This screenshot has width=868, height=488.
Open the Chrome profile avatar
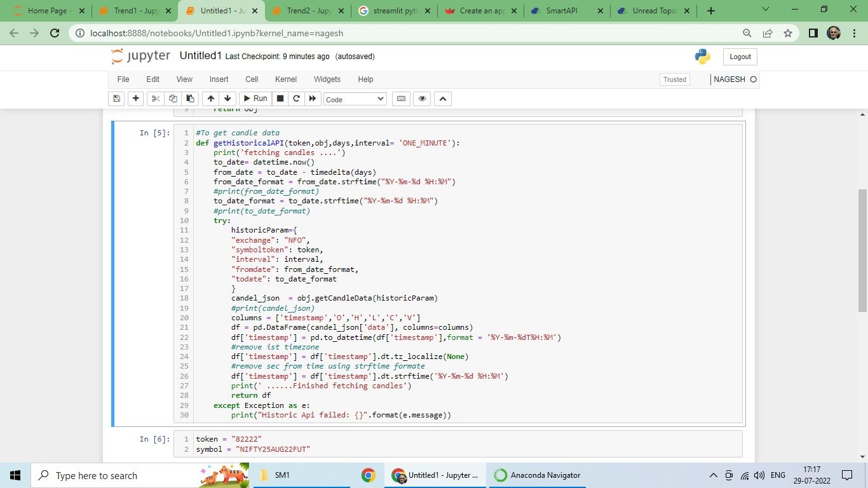(x=834, y=34)
